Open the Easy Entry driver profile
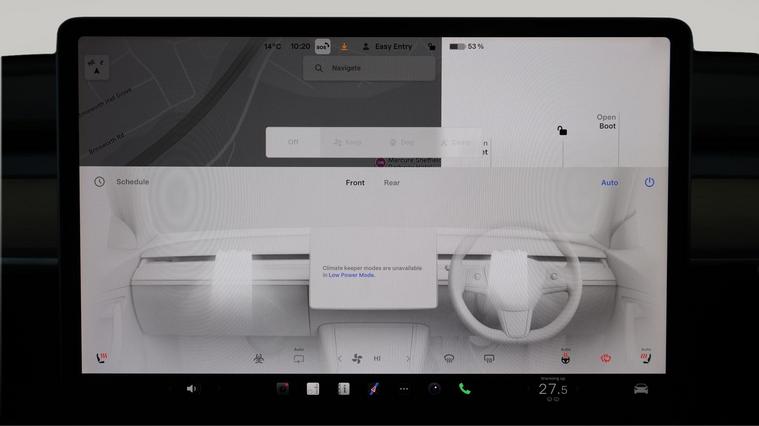 pos(387,47)
